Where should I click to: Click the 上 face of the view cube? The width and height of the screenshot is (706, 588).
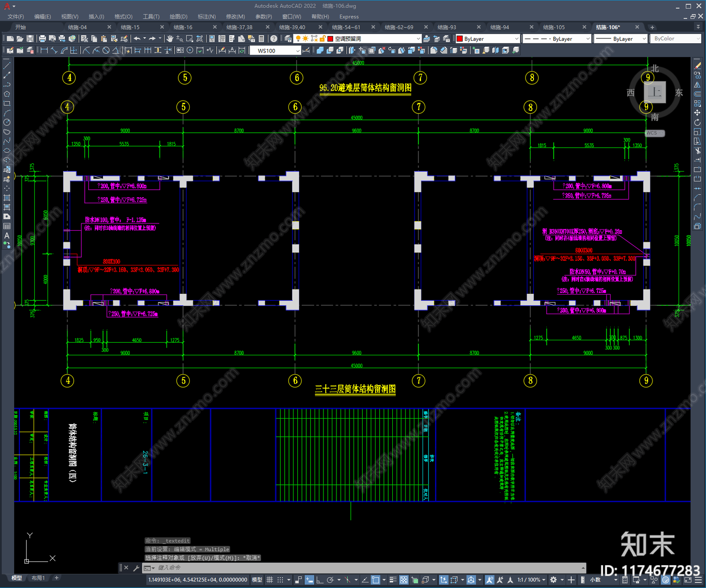[x=655, y=92]
